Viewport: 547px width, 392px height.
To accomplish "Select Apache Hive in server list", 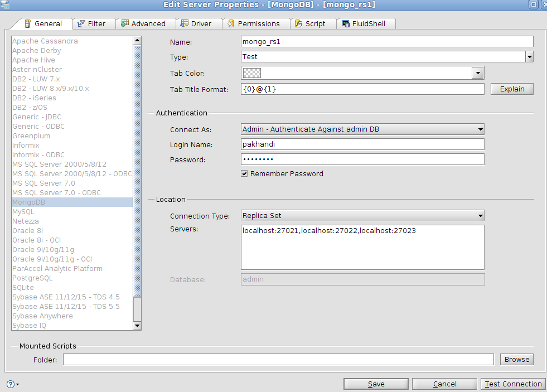I will click(x=72, y=60).
